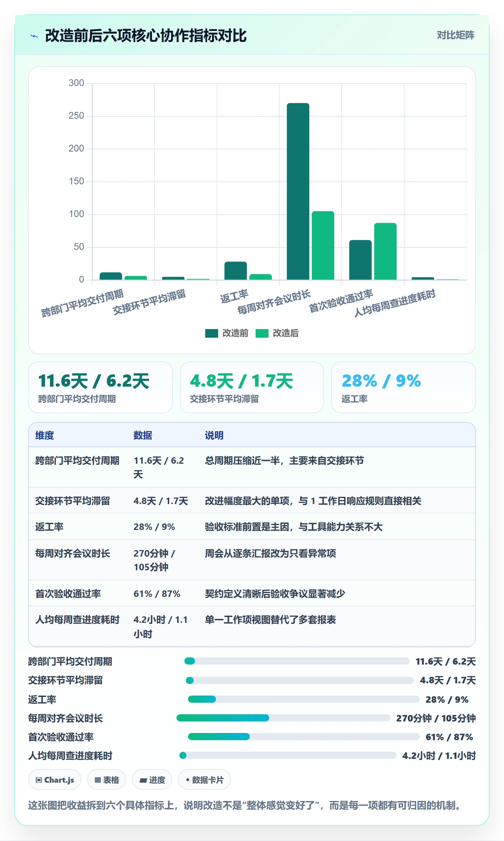Click the 改造后 bar for 首次验收通过率
The width and height of the screenshot is (504, 841).
point(385,251)
